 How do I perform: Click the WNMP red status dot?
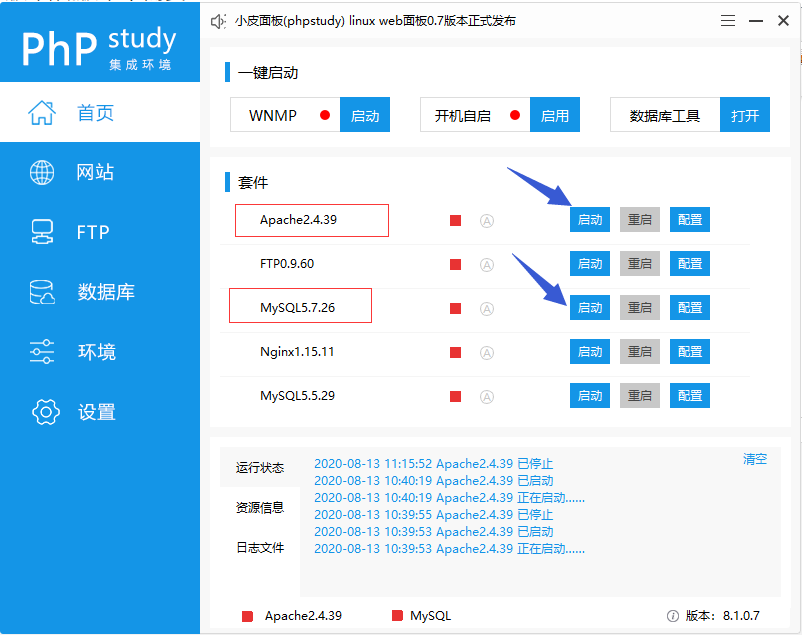(x=325, y=115)
